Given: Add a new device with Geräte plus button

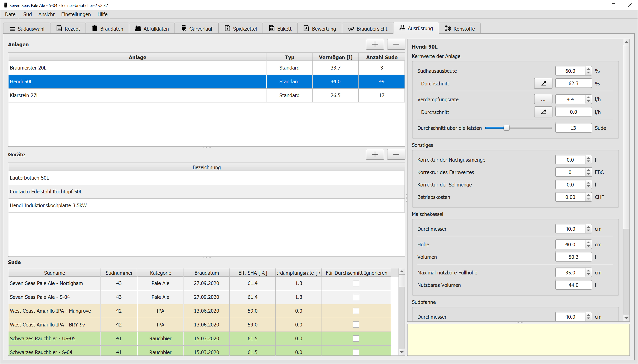Looking at the screenshot, I should point(375,154).
